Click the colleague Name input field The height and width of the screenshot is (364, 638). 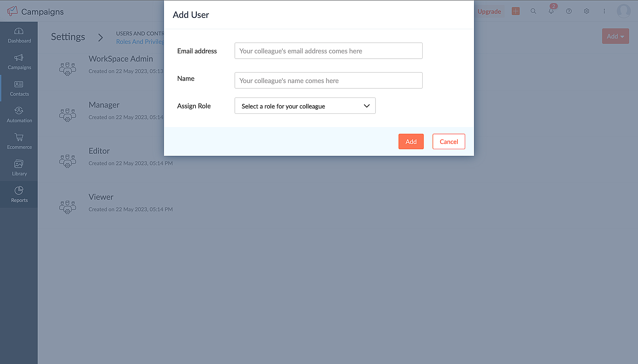328,81
